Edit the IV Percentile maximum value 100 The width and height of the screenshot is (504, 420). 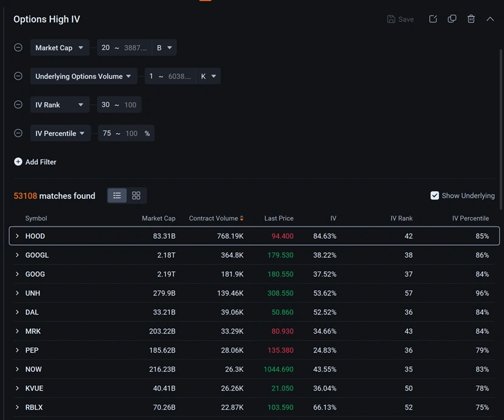coord(131,133)
